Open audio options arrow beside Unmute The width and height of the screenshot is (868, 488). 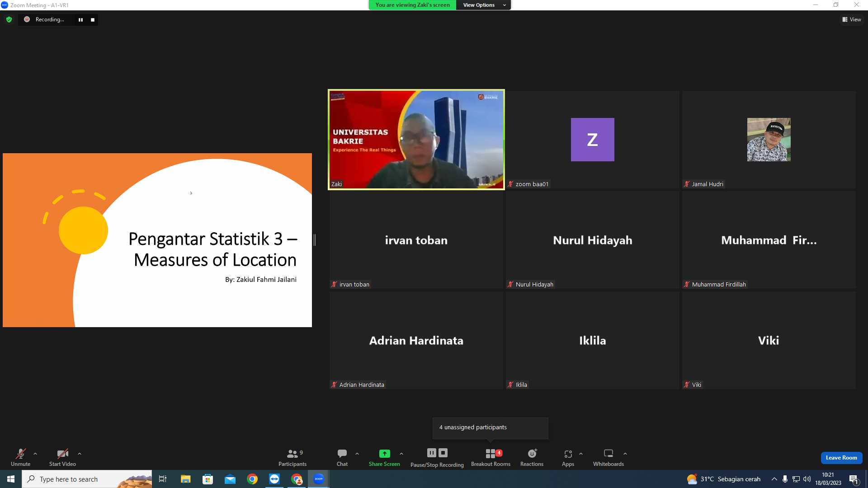point(35,454)
